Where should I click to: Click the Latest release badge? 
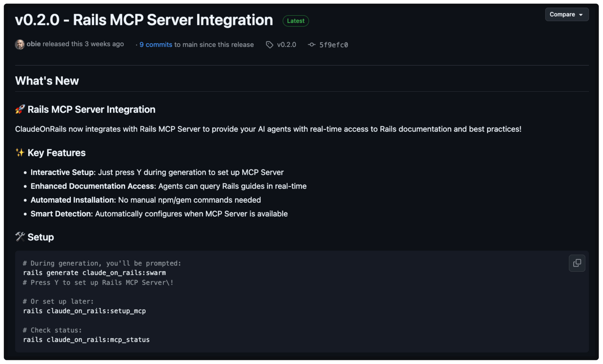click(296, 21)
